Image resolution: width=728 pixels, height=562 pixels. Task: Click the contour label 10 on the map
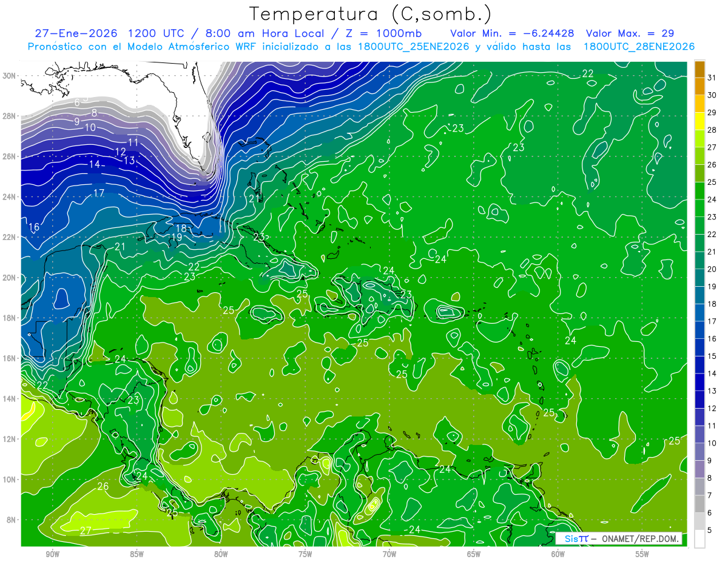coord(90,127)
